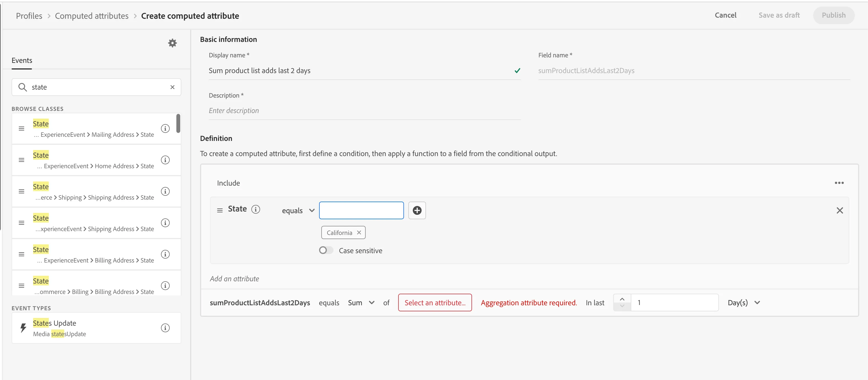Screen dimensions: 868x380
Task: Grab the drag handle of Home Address State
Action: (21, 160)
